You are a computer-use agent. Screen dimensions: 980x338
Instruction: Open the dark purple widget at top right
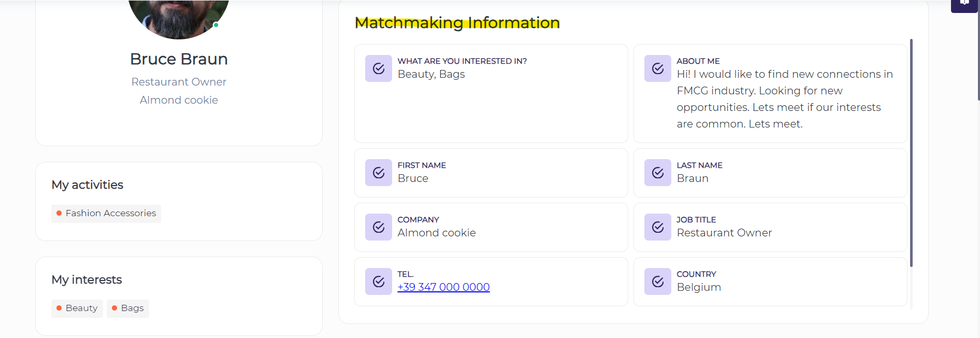964,5
